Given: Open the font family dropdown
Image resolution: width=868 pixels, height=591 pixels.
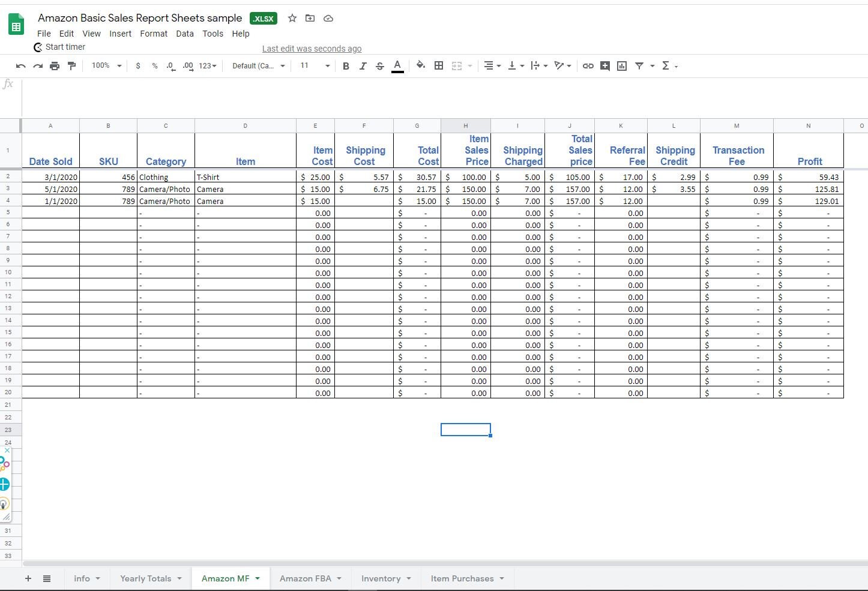Looking at the screenshot, I should point(257,66).
